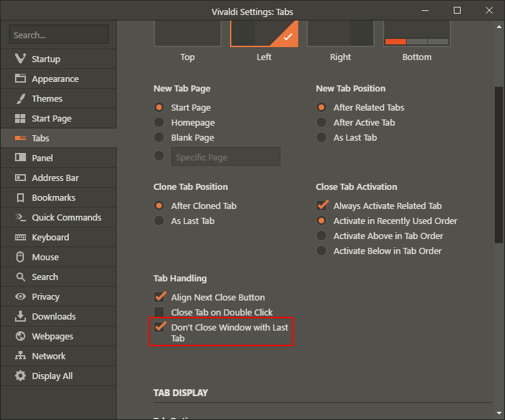Image resolution: width=505 pixels, height=420 pixels.
Task: Click the vertical scrollbar thumb
Action: (499, 165)
